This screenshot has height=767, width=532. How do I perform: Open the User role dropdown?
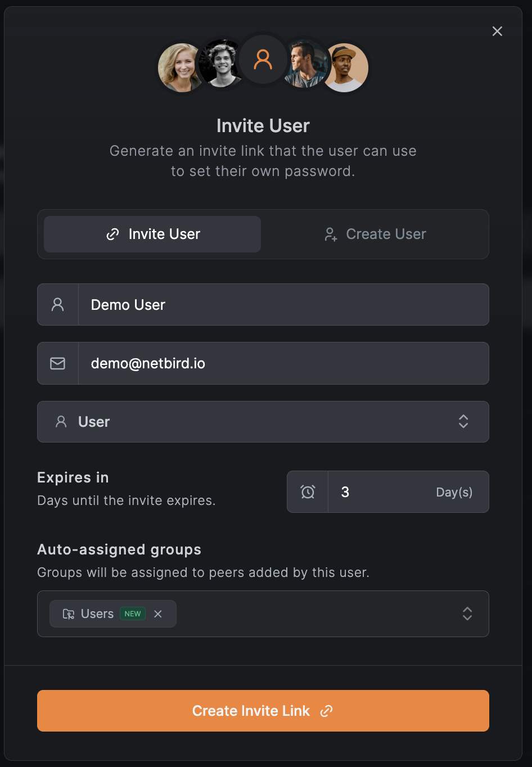tap(263, 422)
